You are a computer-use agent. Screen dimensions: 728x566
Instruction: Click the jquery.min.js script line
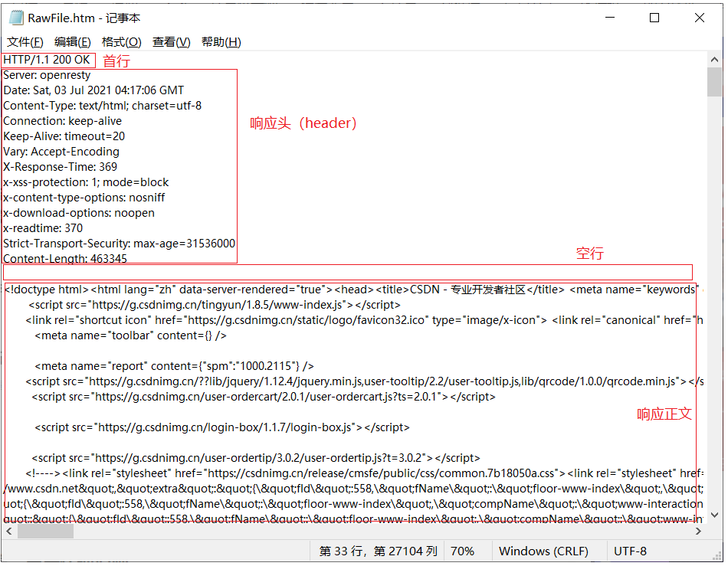point(365,381)
